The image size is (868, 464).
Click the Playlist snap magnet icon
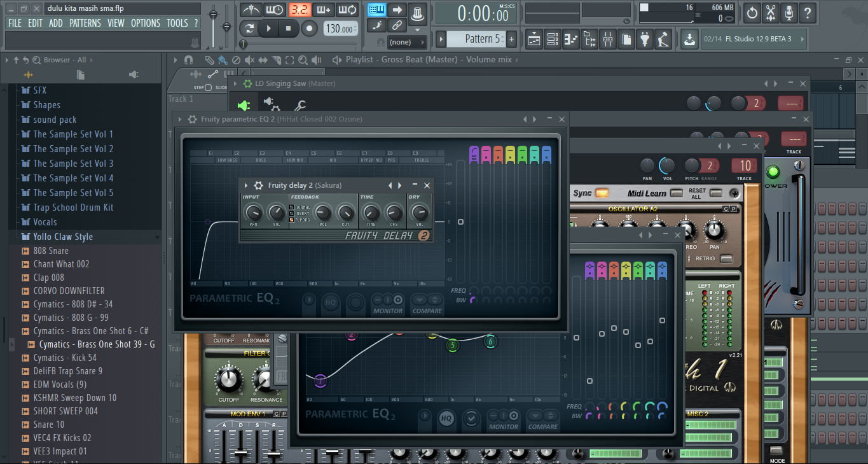click(188, 60)
